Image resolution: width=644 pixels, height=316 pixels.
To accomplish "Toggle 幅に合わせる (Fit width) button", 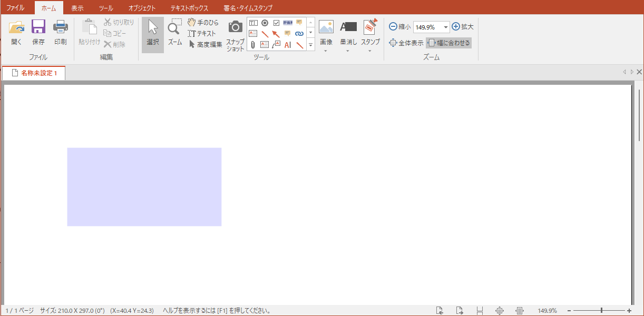I will point(448,43).
